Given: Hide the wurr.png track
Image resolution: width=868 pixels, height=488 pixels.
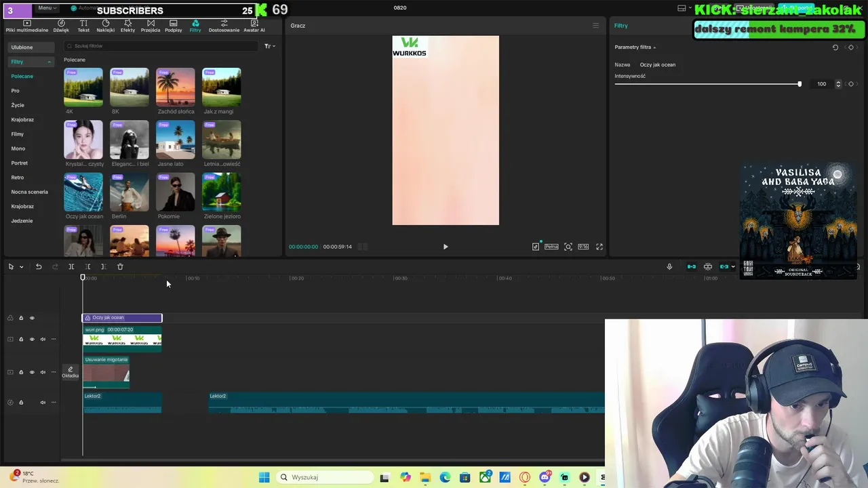Looking at the screenshot, I should click(32, 340).
